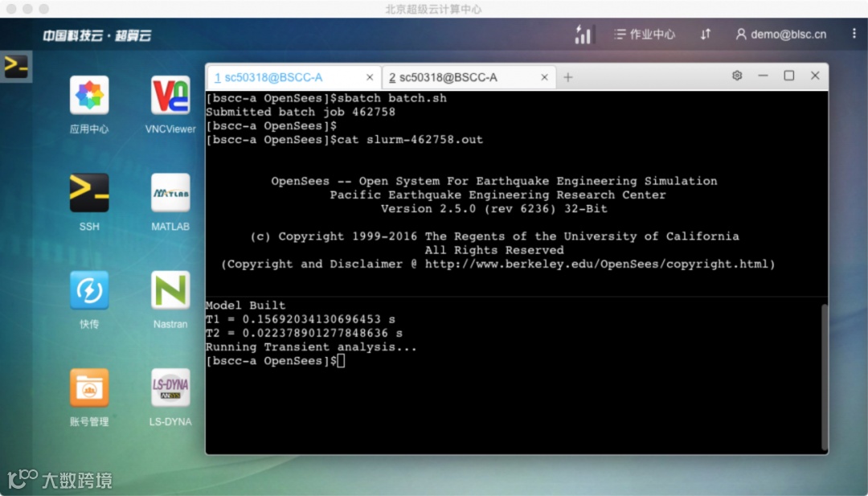This screenshot has height=496, width=868.
Task: Click 'Pacific Earthquake Engineering Research Center' line
Action: (497, 195)
